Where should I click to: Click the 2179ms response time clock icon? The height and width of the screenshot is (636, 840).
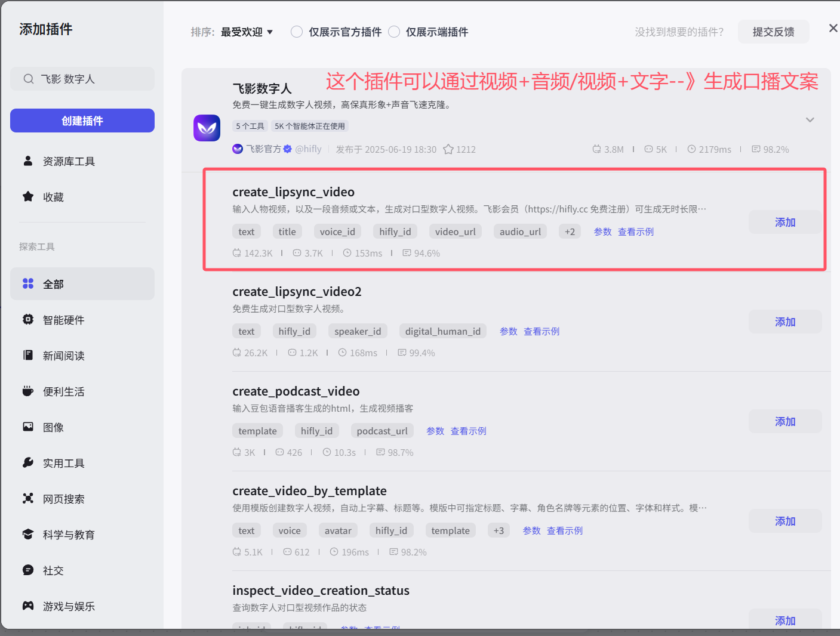691,149
